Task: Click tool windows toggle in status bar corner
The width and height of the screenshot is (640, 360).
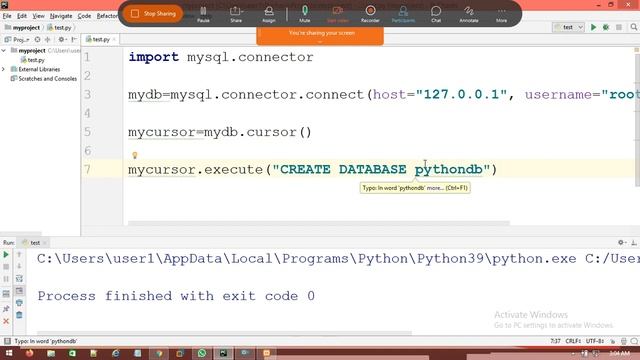Action: point(7,341)
